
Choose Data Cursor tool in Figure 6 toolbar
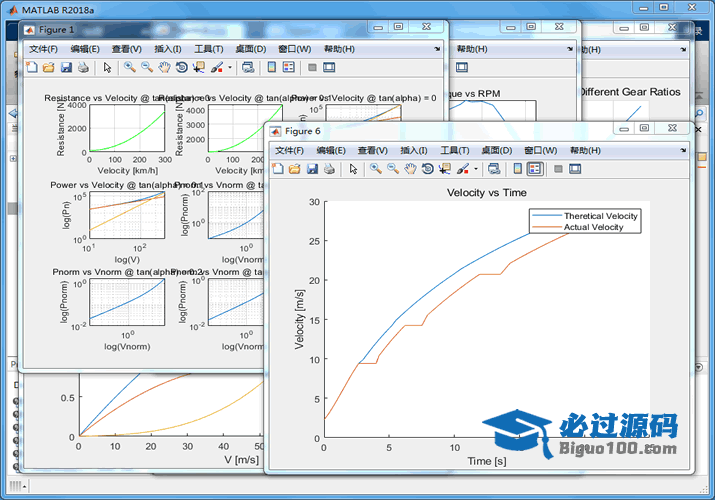click(445, 169)
